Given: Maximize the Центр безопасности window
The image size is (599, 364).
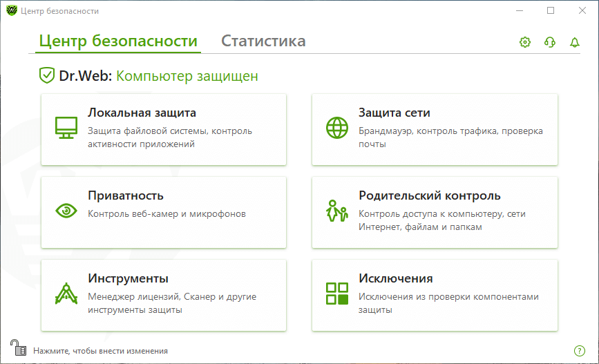Looking at the screenshot, I should pyautogui.click(x=551, y=10).
